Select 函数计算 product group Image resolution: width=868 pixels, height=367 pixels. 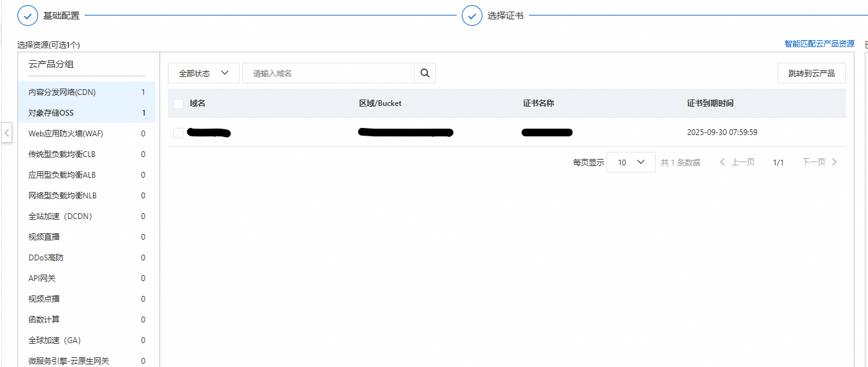click(87, 320)
